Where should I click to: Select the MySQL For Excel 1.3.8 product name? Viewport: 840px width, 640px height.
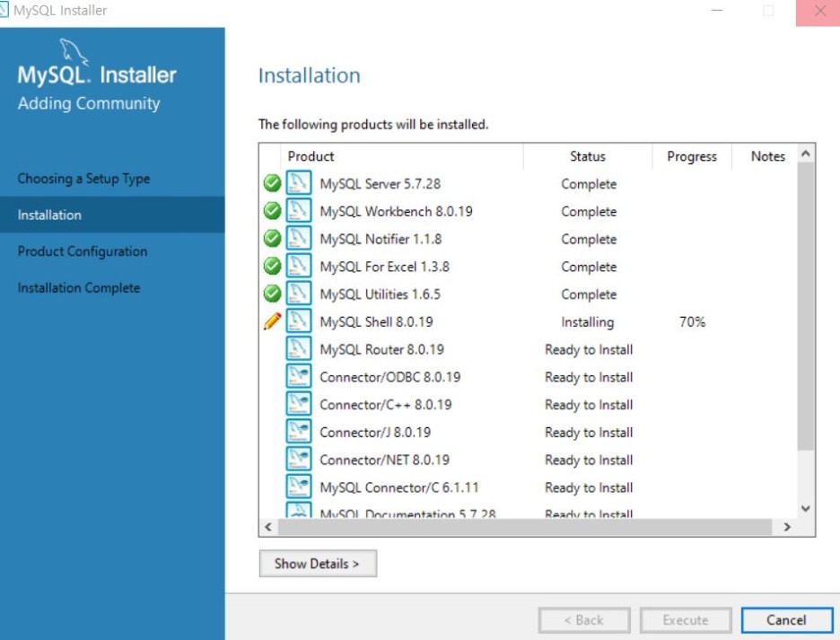pyautogui.click(x=384, y=267)
